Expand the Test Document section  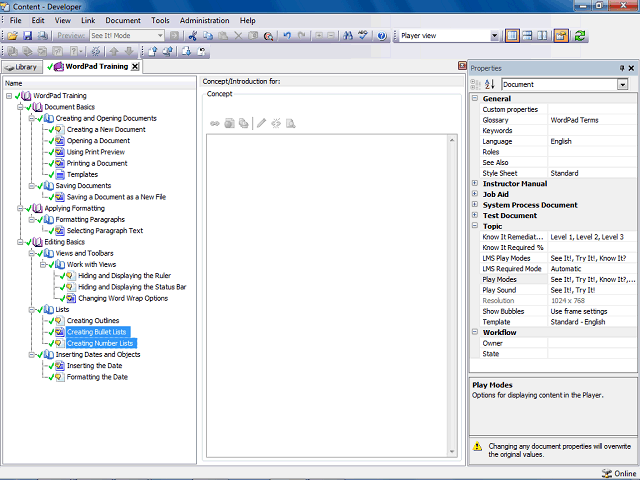pos(475,215)
